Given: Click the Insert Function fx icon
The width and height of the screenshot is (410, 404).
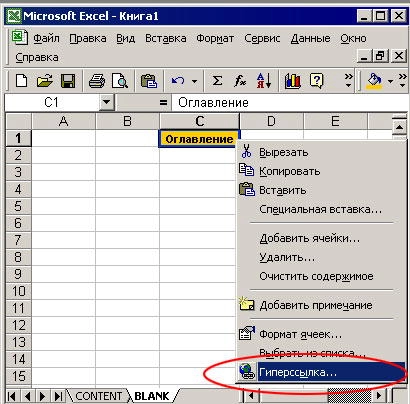Looking at the screenshot, I should [240, 81].
